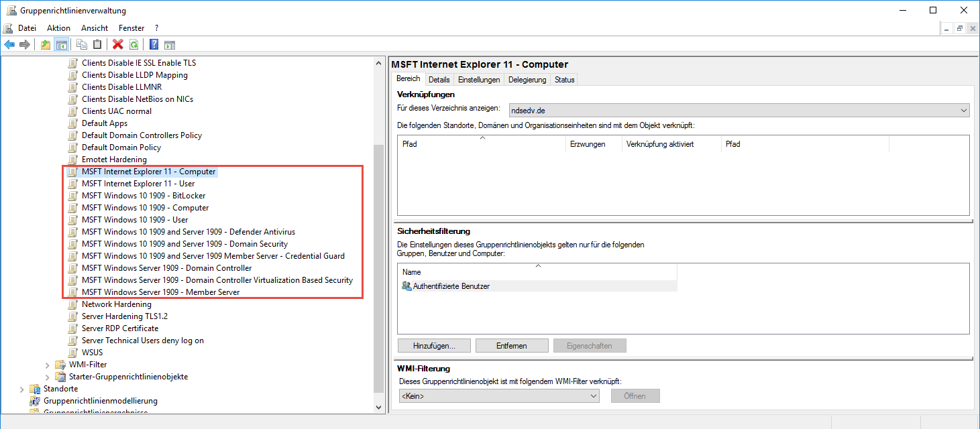Click the green Refresh icon in toolbar
Screen dimensions: 980x429
pos(133,45)
